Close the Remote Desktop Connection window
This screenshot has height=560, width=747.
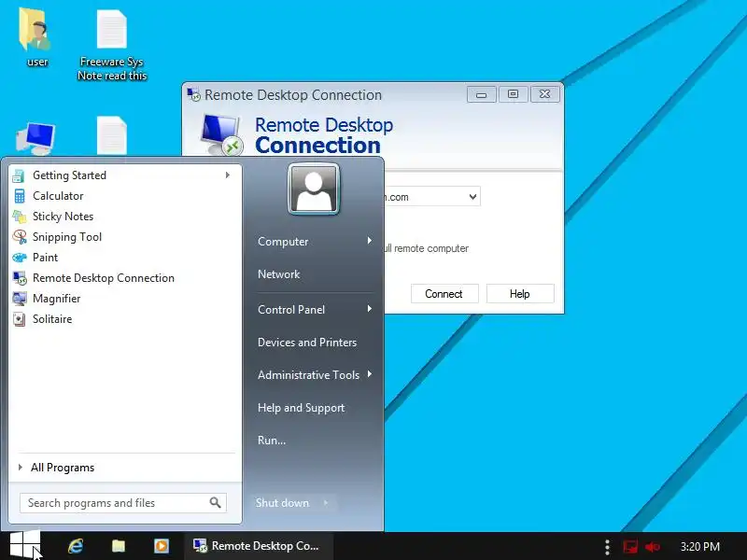pyautogui.click(x=544, y=94)
